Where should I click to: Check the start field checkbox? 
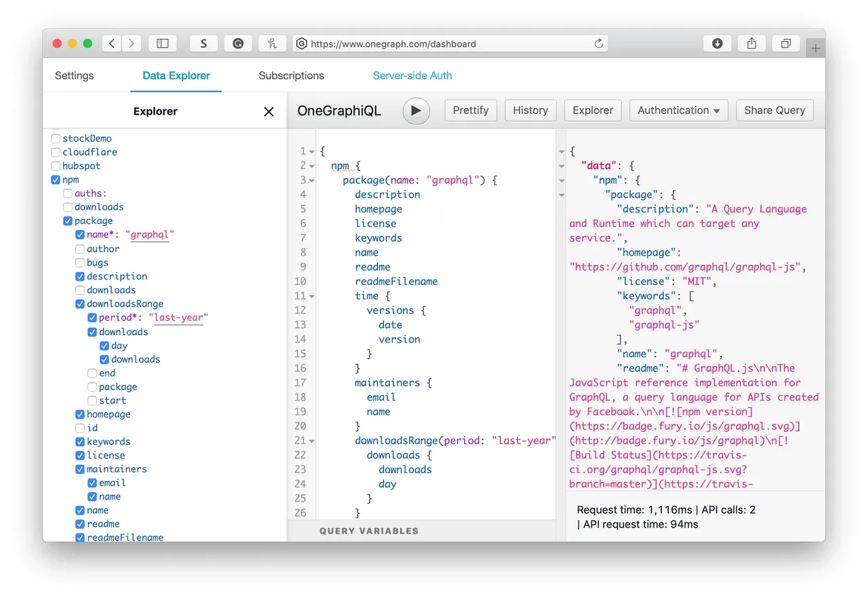click(92, 401)
